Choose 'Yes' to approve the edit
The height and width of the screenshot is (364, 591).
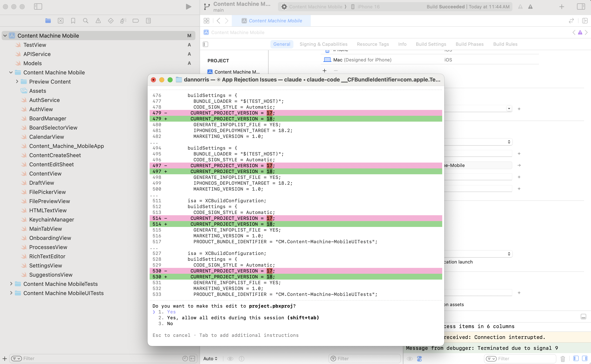pyautogui.click(x=171, y=312)
